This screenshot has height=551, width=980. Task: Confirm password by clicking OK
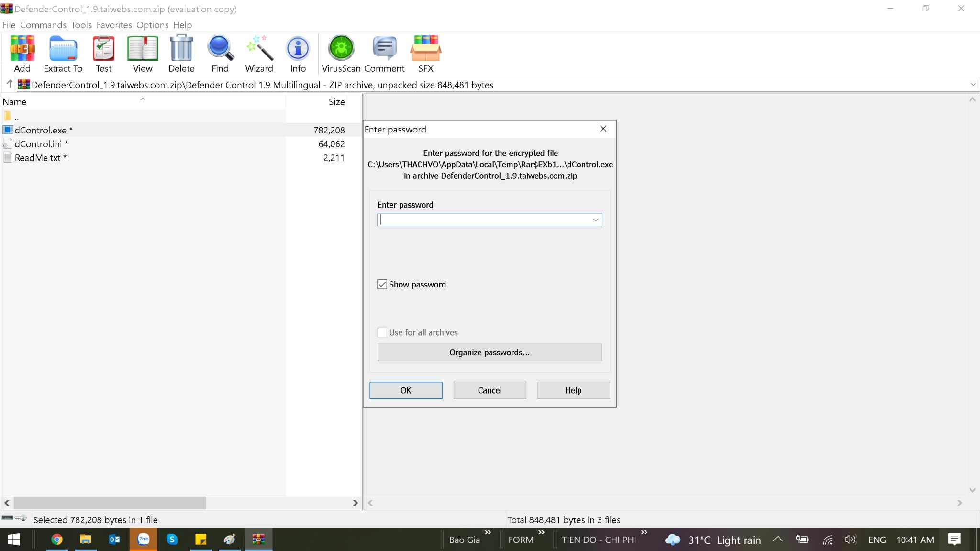click(x=405, y=390)
